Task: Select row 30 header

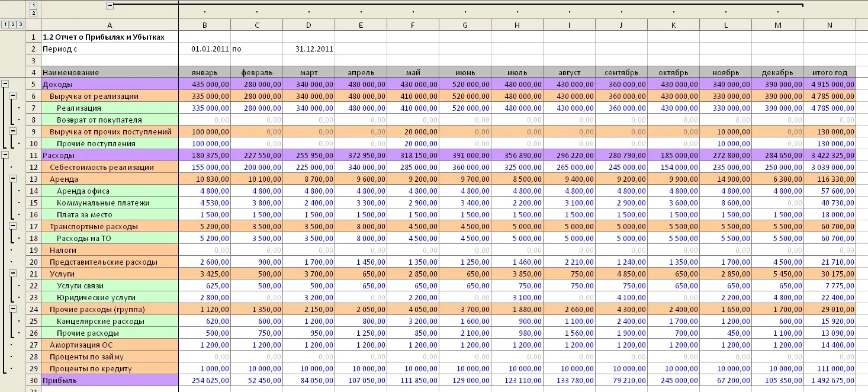Action: 34,380
